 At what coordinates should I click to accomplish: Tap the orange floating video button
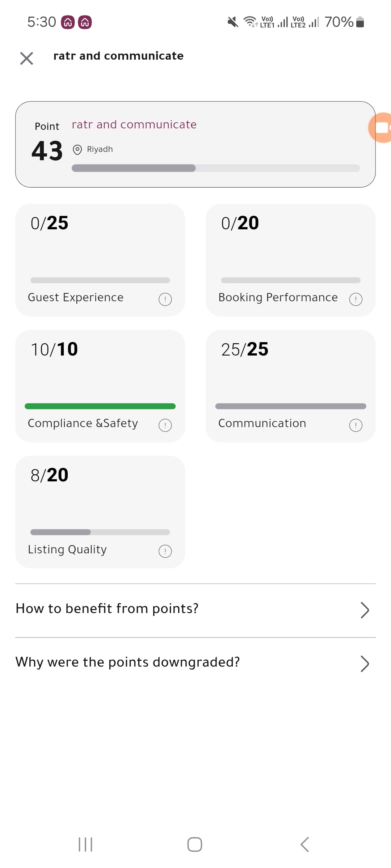(380, 128)
